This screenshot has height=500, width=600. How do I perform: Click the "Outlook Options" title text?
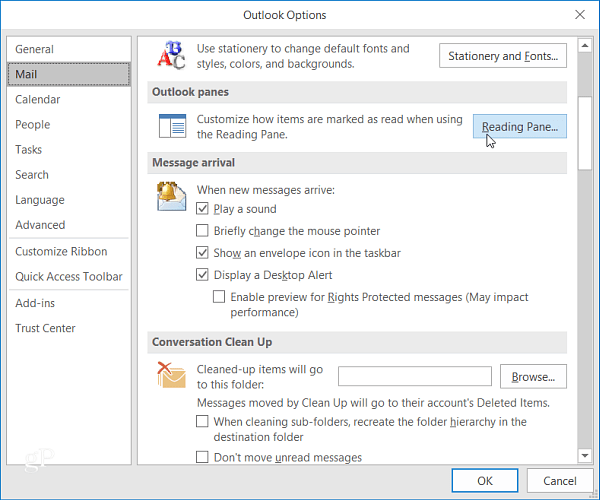(285, 15)
